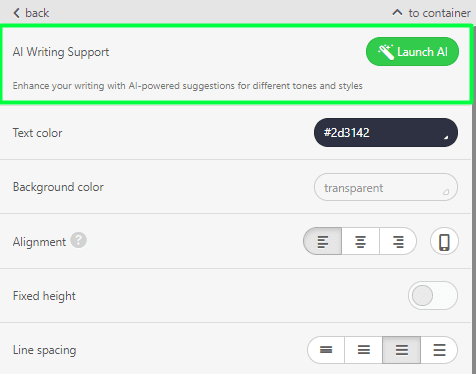Click the Alignment help question mark
476x374 pixels.
click(x=78, y=240)
